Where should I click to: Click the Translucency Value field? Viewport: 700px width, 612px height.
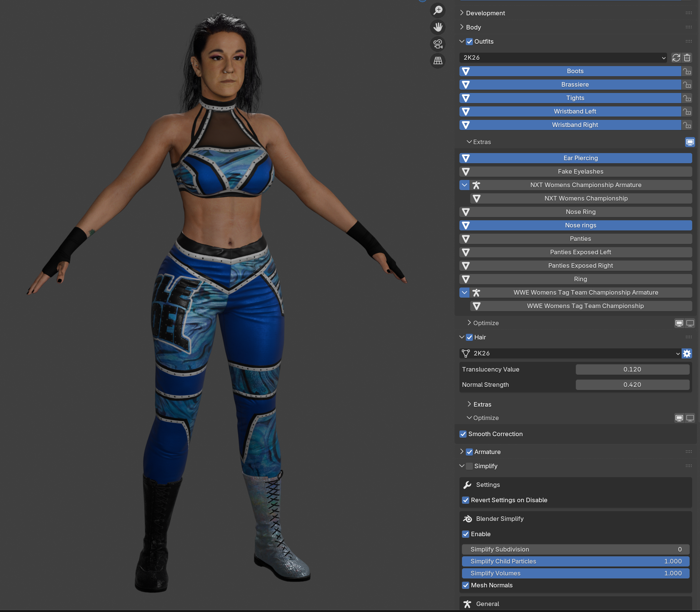(x=632, y=370)
